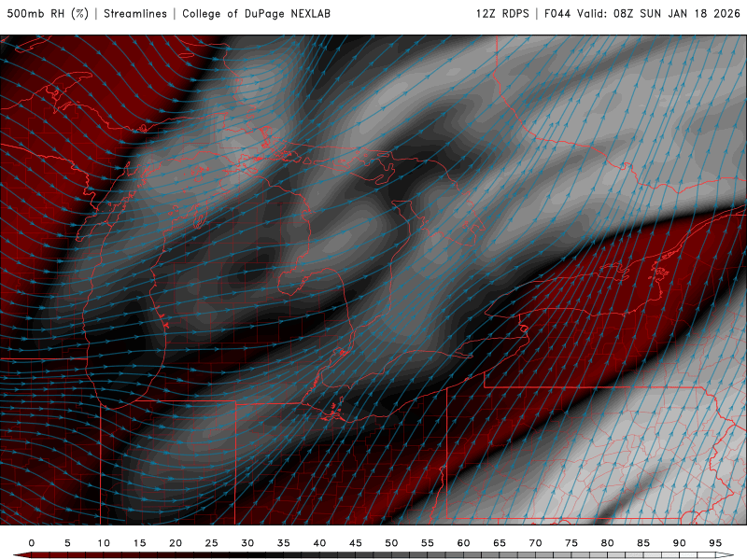Image resolution: width=747 pixels, height=560 pixels.
Task: Click the '45' value on color scale
Action: (x=356, y=543)
